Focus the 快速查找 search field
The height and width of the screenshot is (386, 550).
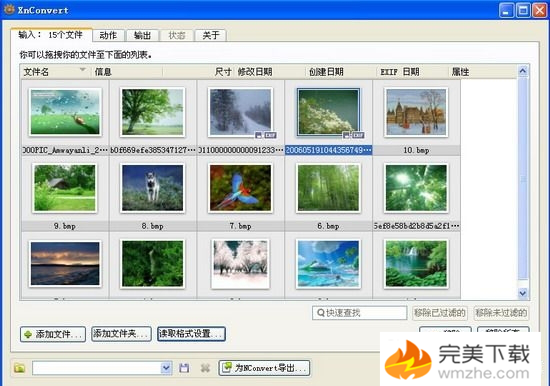click(359, 313)
